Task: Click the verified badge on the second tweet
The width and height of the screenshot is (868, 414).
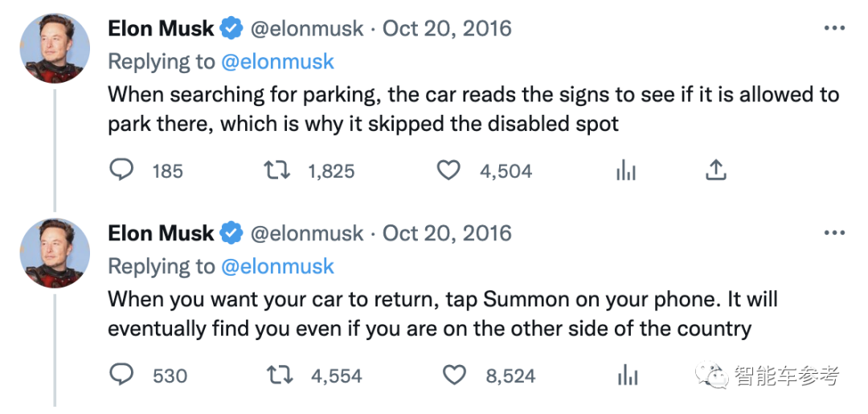Action: [232, 234]
